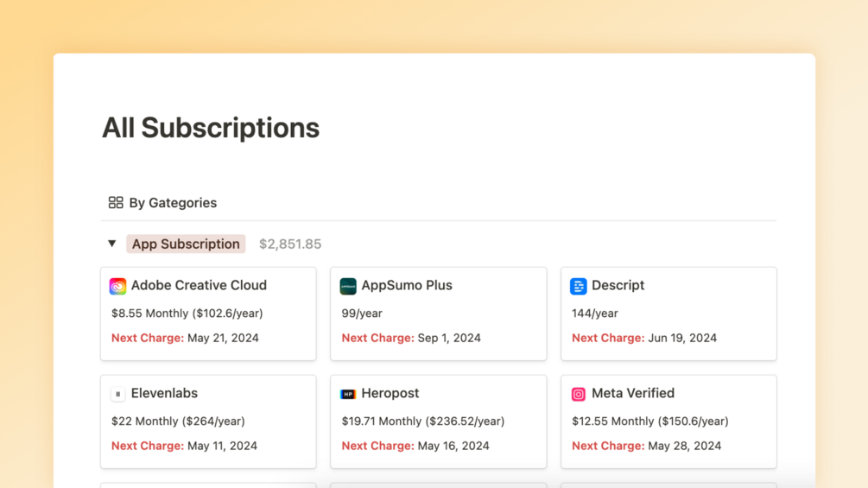Image resolution: width=868 pixels, height=488 pixels.
Task: Click the All Subscriptions page heading
Action: coord(211,128)
